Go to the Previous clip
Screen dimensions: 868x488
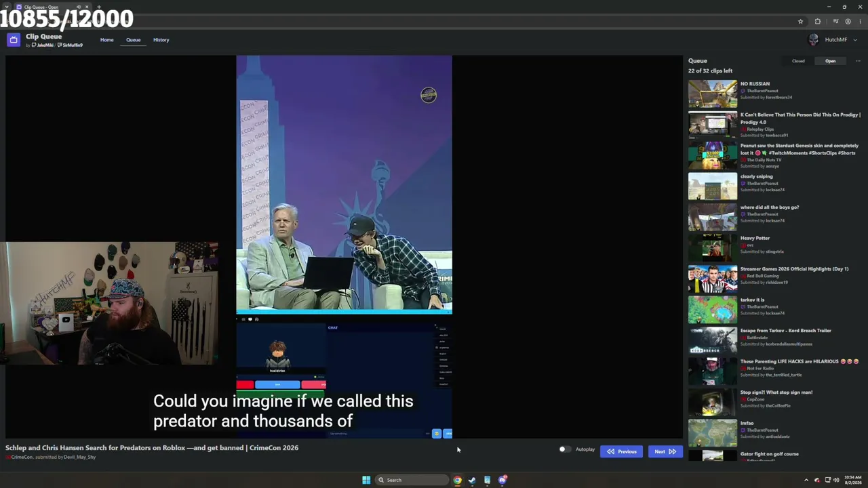coord(621,451)
